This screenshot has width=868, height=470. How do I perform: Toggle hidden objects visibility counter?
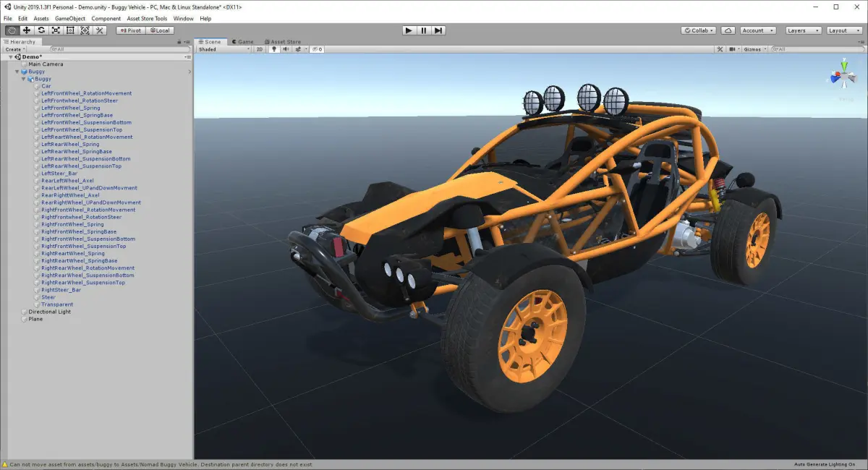tap(318, 49)
